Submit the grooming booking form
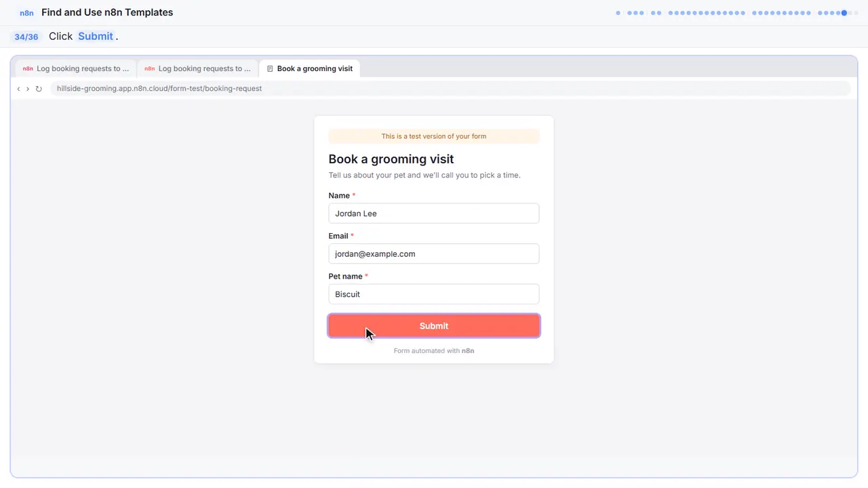868x488 pixels. pos(434,326)
